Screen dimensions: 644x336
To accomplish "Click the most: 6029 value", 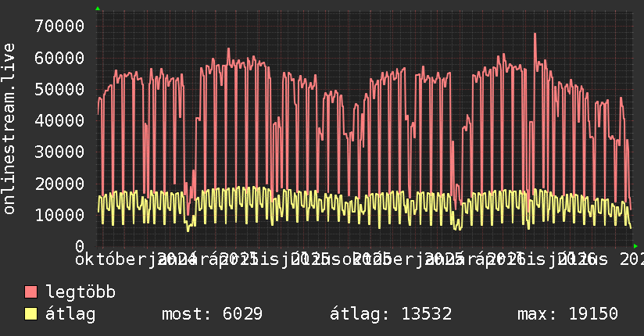I will 212,314.
